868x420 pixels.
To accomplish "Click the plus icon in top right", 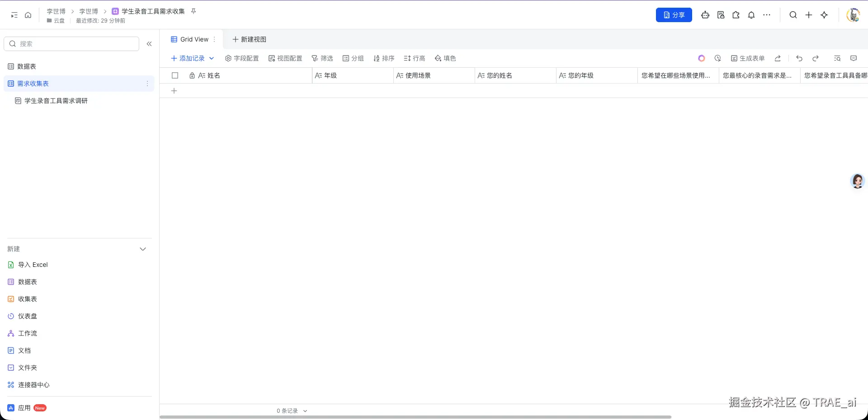I will pos(809,15).
